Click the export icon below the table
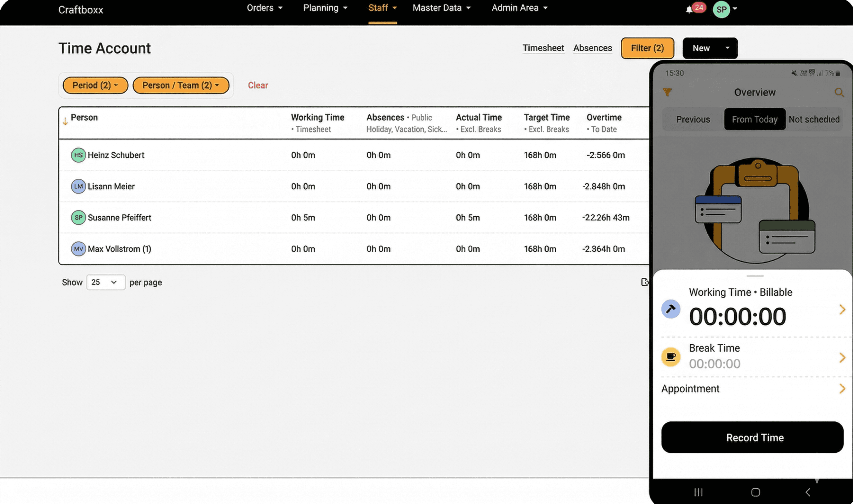Image resolution: width=853 pixels, height=504 pixels. [x=644, y=282]
